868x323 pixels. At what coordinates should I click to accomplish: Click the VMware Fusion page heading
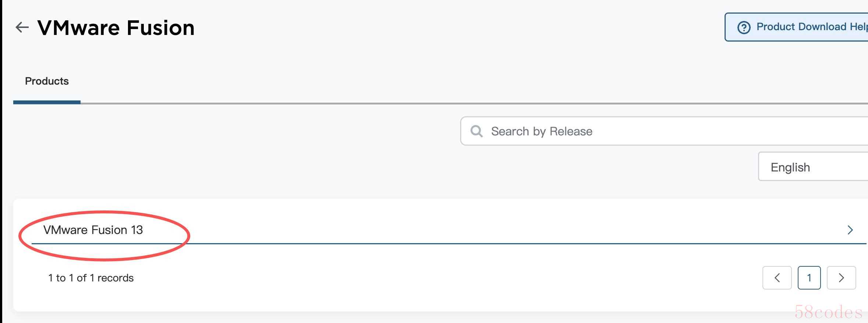point(116,28)
